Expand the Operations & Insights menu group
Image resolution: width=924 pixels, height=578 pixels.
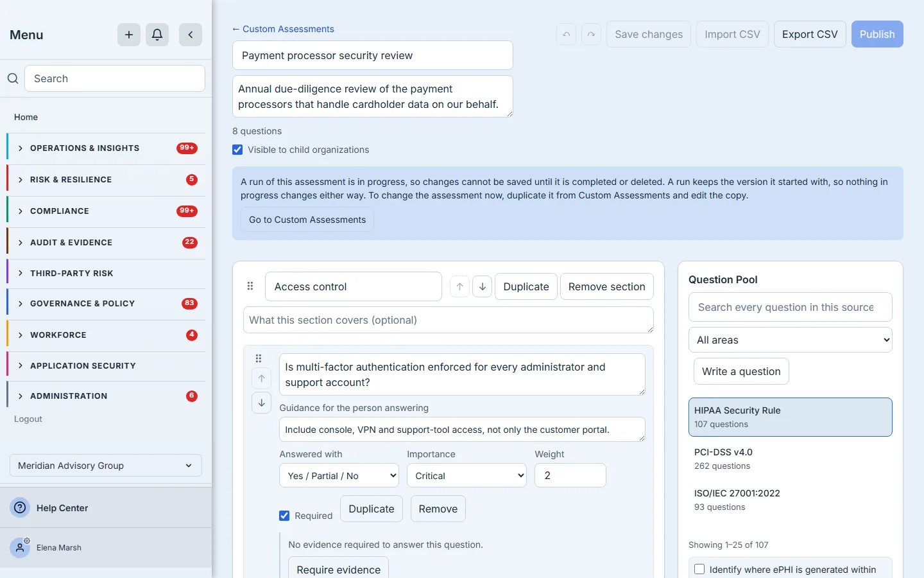(x=107, y=148)
